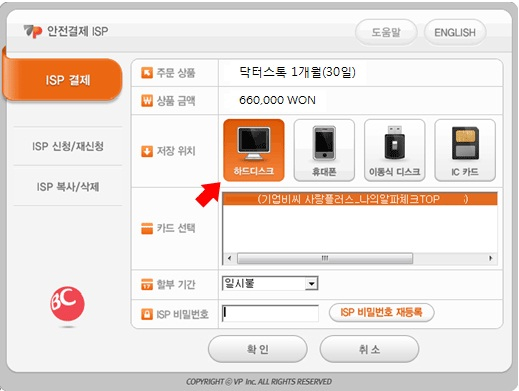Click the 확인 confirm button
Image resolution: width=519 pixels, height=391 pixels.
pos(257,349)
